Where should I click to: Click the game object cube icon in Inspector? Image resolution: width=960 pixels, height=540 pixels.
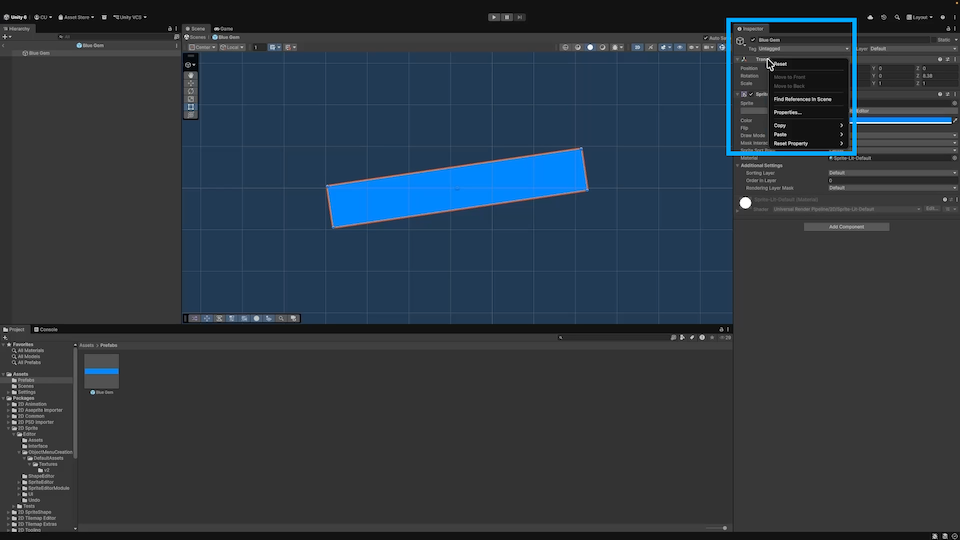coord(740,41)
